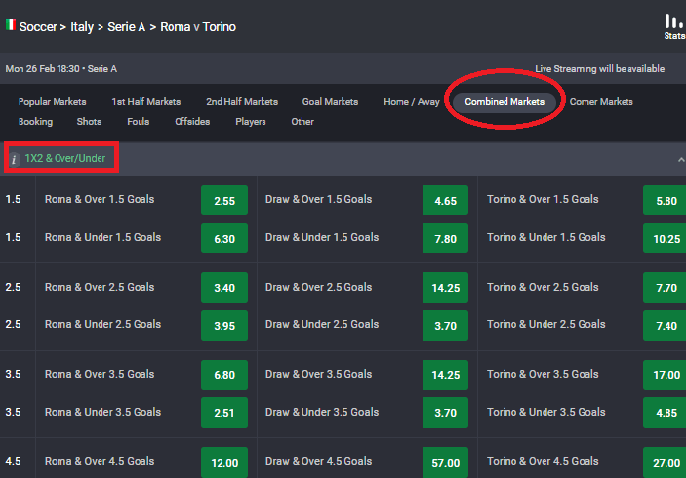The width and height of the screenshot is (686, 478).
Task: Pick Roma & Over 1.5 Goals odds 2.55
Action: [x=225, y=201]
